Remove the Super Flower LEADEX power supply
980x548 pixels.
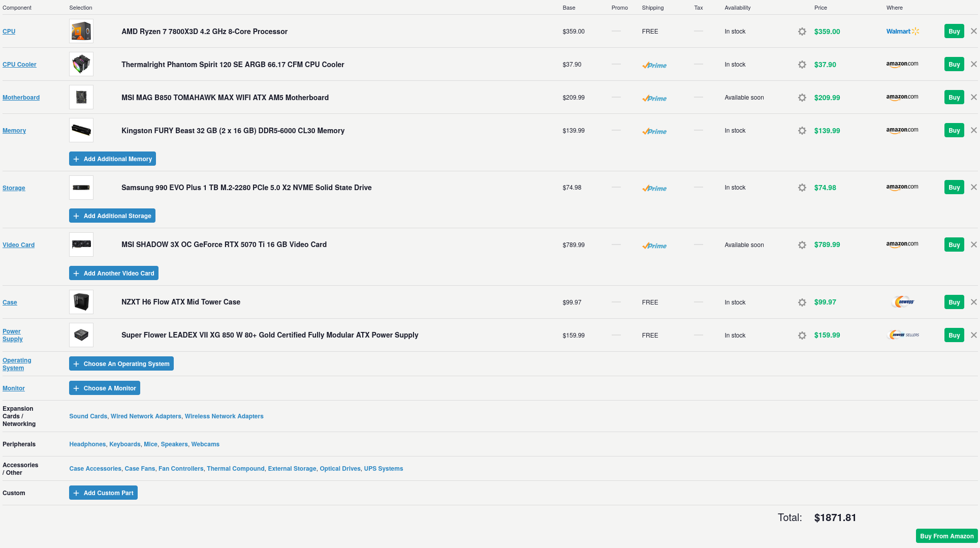(x=974, y=335)
